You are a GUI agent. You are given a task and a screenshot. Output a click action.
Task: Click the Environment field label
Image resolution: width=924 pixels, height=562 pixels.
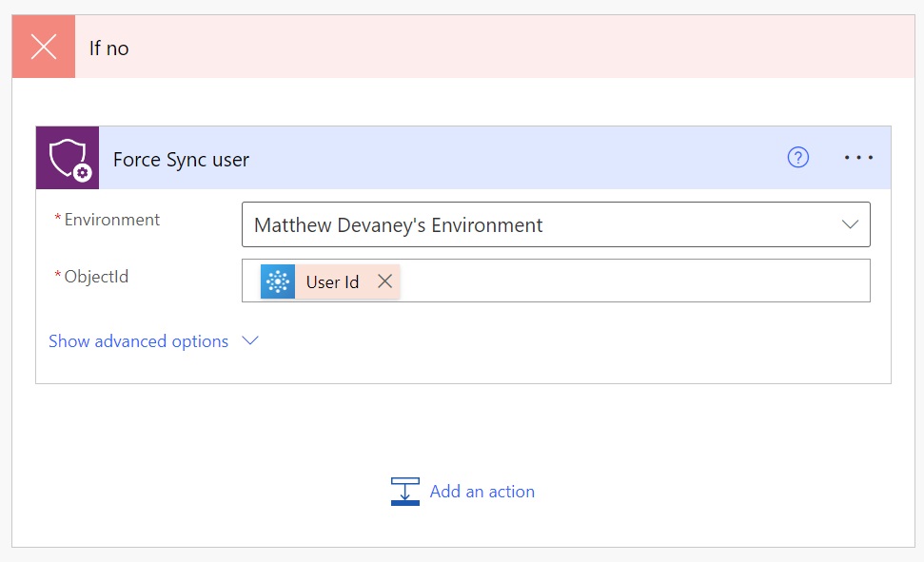pos(112,220)
